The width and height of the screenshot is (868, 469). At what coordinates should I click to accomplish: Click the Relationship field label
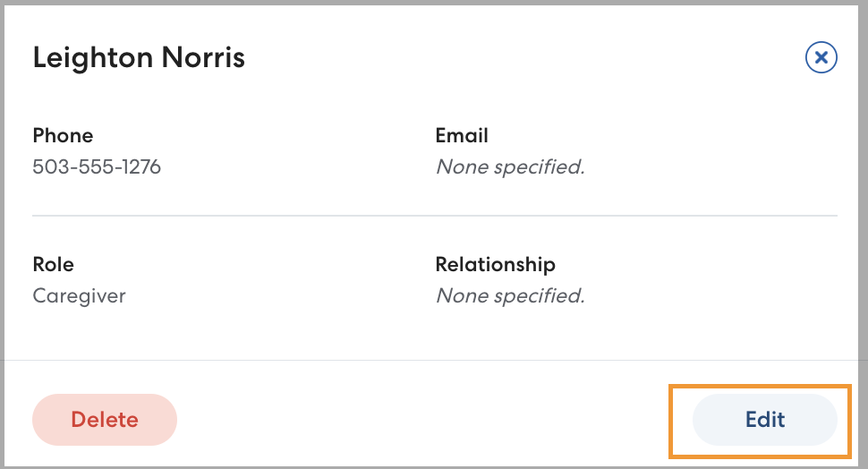point(495,265)
